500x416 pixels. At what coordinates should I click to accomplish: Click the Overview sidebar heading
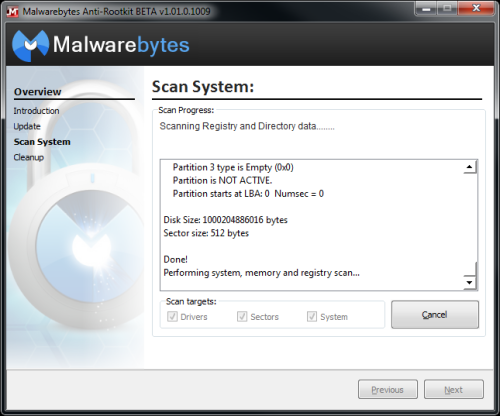[38, 92]
